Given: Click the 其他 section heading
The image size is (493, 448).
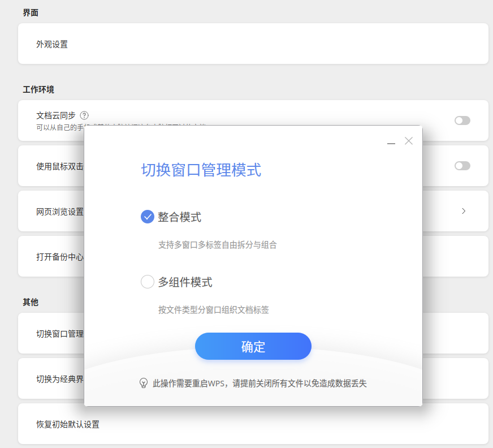Looking at the screenshot, I should click(31, 302).
